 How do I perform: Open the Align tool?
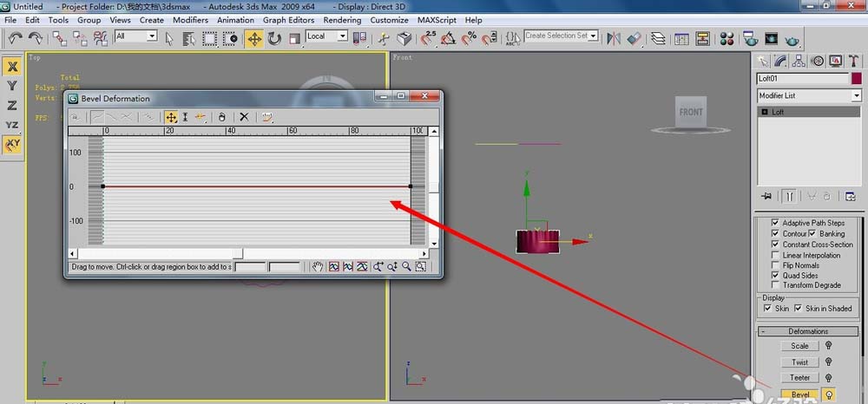click(x=635, y=39)
